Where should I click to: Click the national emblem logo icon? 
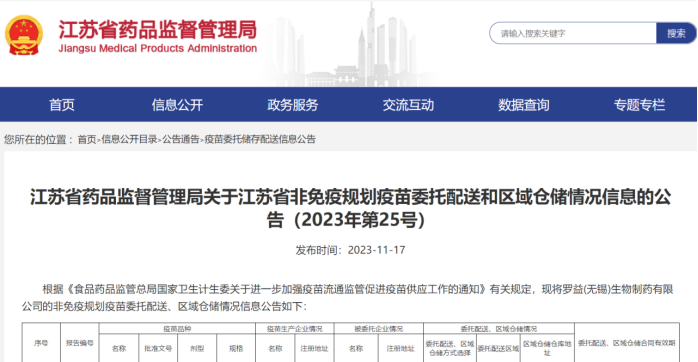click(24, 35)
